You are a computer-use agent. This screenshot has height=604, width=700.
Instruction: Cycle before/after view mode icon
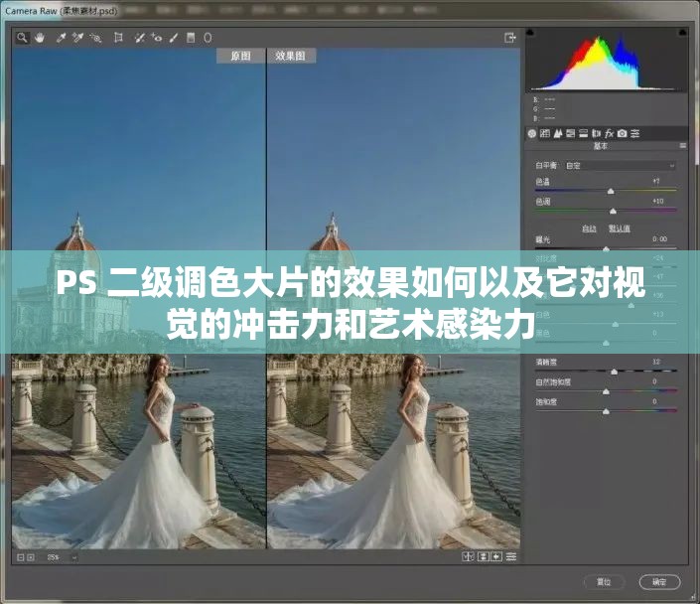[x=468, y=556]
